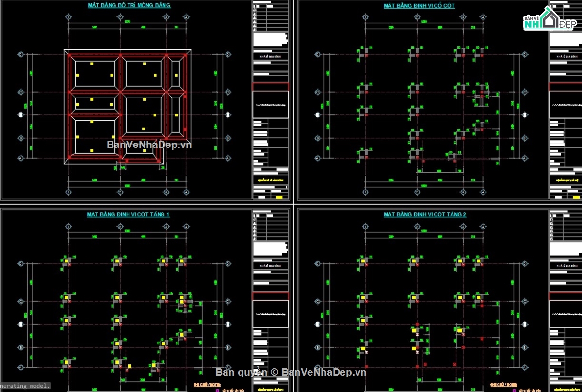This screenshot has width=582, height=392.
Task: Open the drawing preview thumbnail in the title block
Action: (x=271, y=106)
